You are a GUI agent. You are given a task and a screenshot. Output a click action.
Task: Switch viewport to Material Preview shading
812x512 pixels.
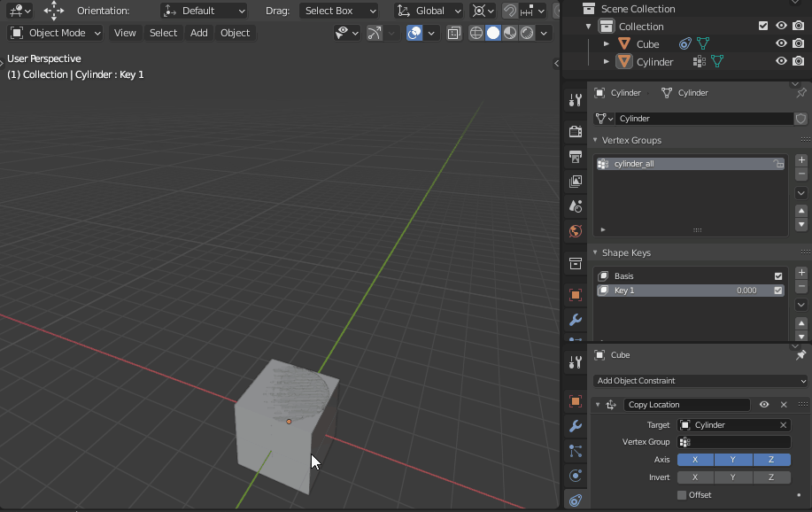[509, 33]
